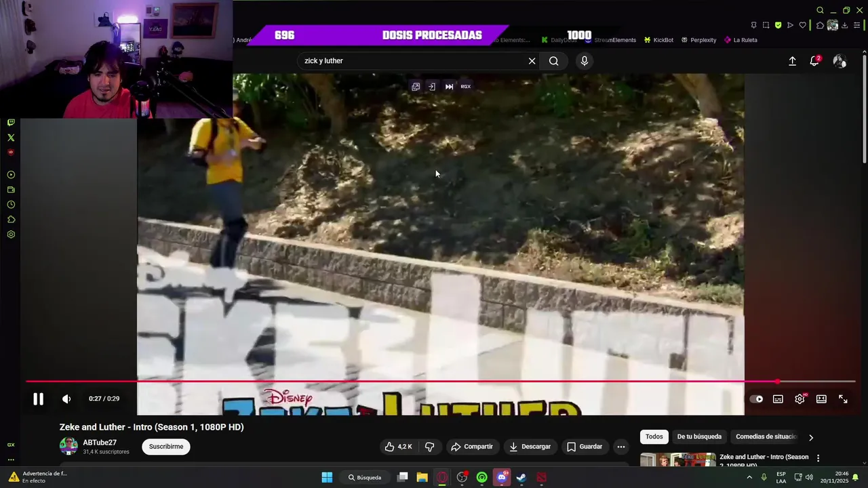
Task: Open the sidebar player panel
Action: (11, 175)
